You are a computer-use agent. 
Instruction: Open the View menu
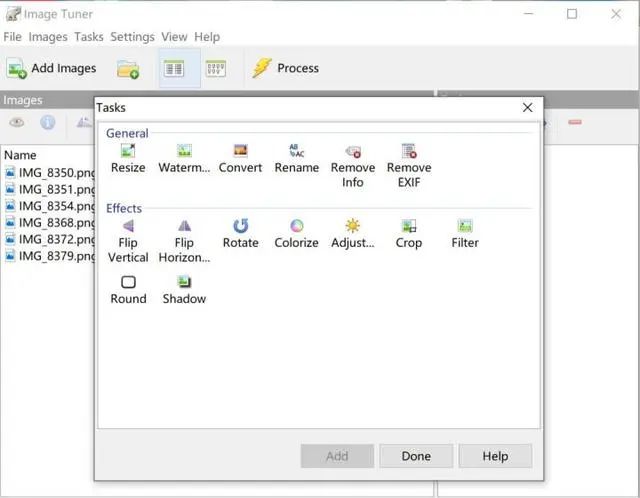tap(174, 37)
